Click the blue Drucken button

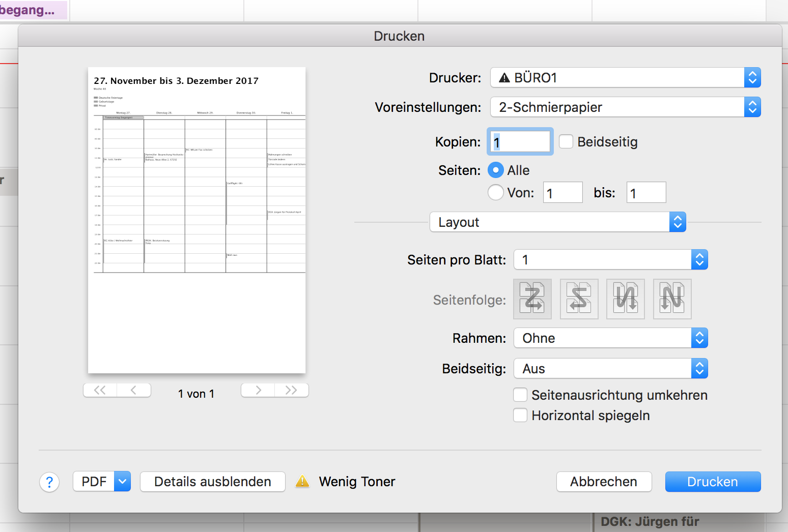click(x=713, y=481)
